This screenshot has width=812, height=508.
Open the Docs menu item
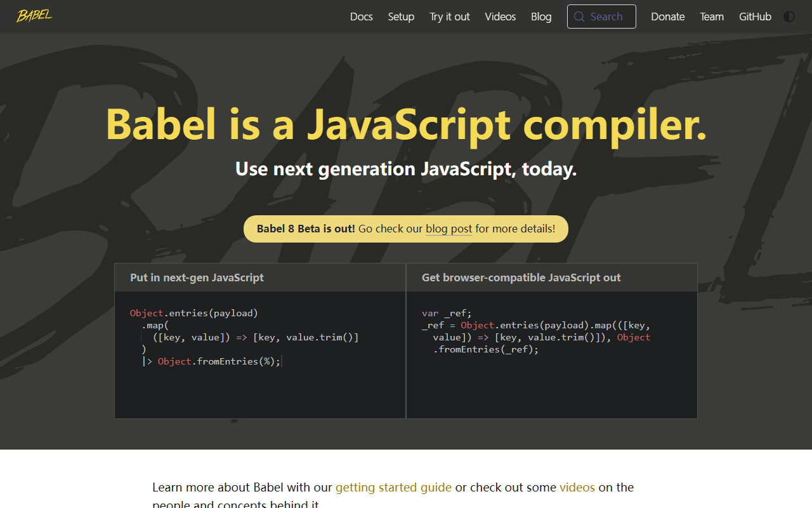[362, 17]
